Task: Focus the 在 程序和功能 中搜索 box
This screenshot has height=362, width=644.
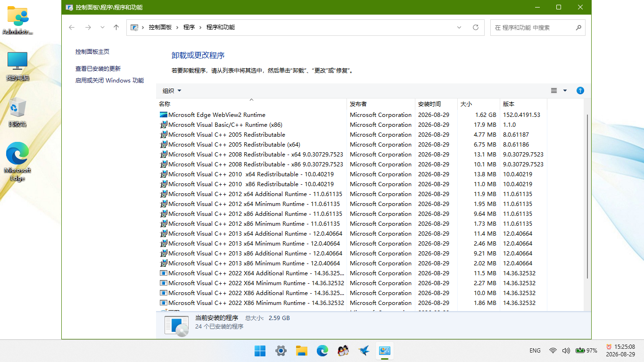Action: pos(537,27)
